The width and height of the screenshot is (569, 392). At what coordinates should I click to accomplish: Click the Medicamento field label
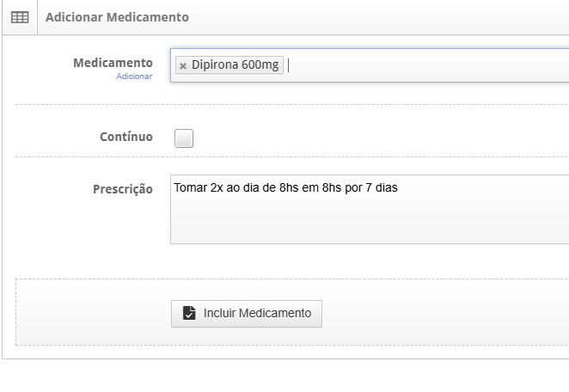click(x=113, y=63)
